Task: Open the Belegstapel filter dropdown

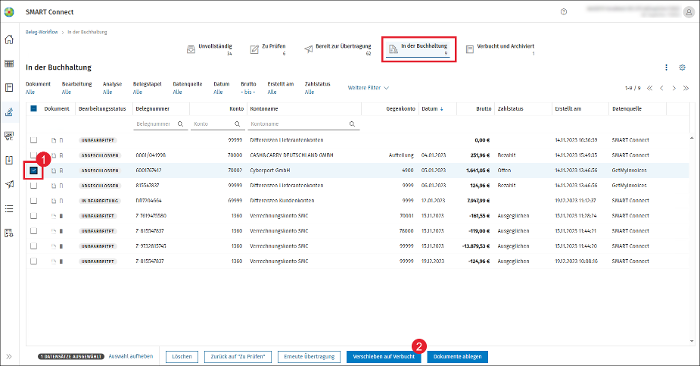Action: click(147, 88)
